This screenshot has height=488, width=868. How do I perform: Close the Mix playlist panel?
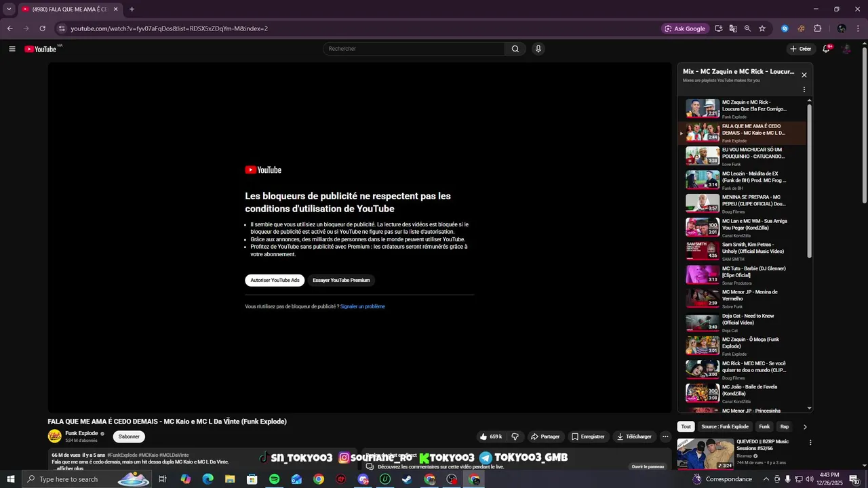click(804, 75)
